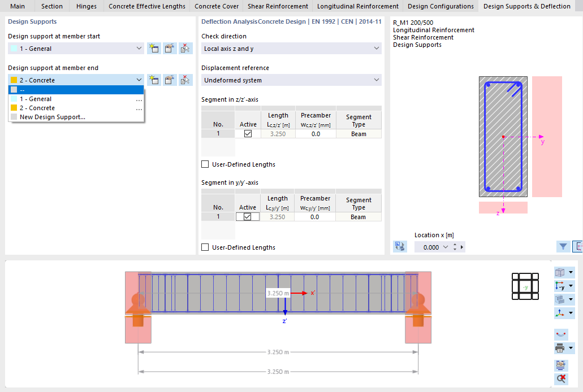Click the view cube navigation grid
This screenshot has height=392, width=583.
point(525,286)
